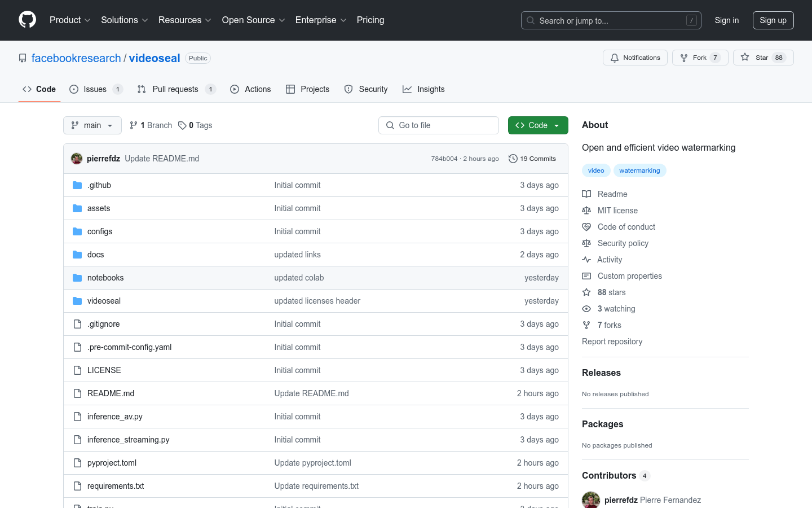Click the Go to file search field
Screen dimensions: 812x508
[439, 125]
